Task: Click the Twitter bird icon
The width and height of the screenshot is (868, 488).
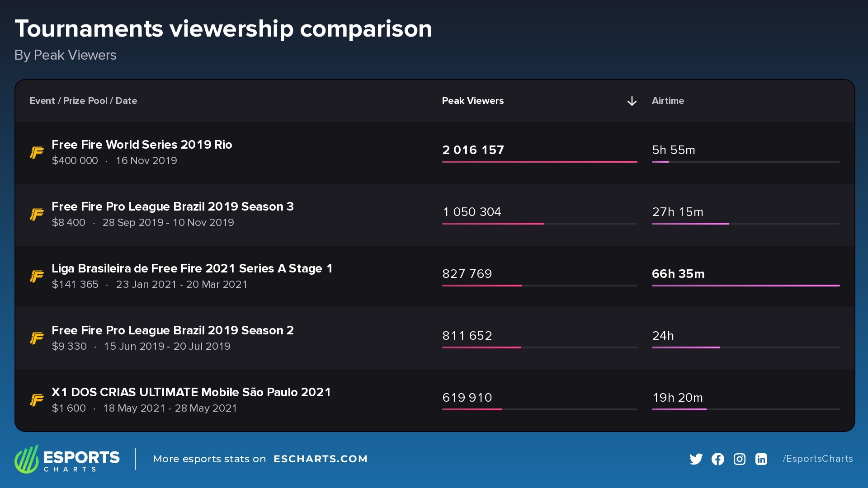Action: (x=696, y=459)
